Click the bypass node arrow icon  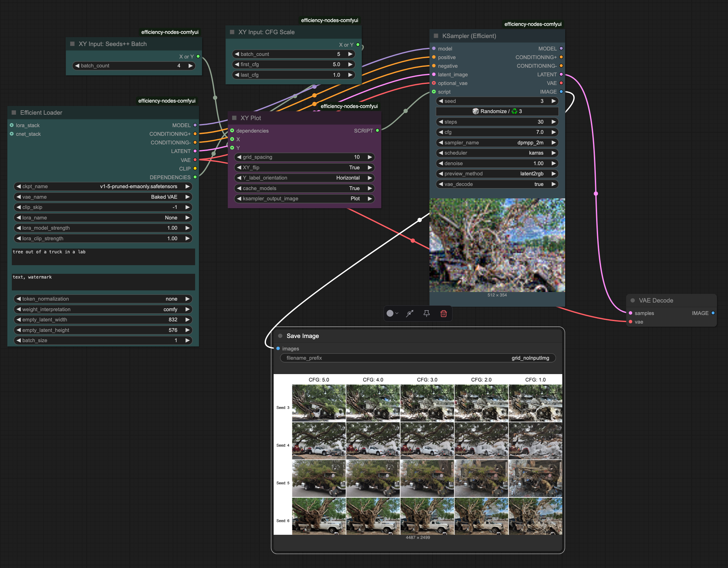pos(410,313)
